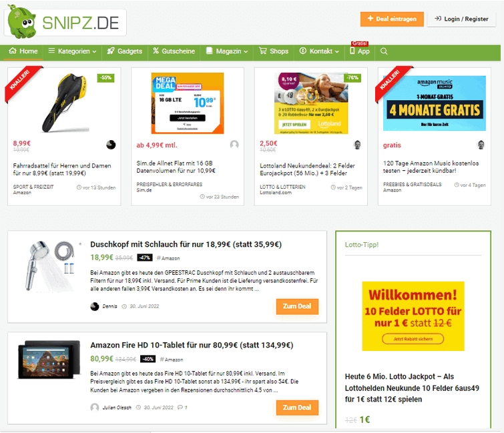
Task: Click Dennis avatar under Duschkopf deal
Action: click(x=95, y=306)
